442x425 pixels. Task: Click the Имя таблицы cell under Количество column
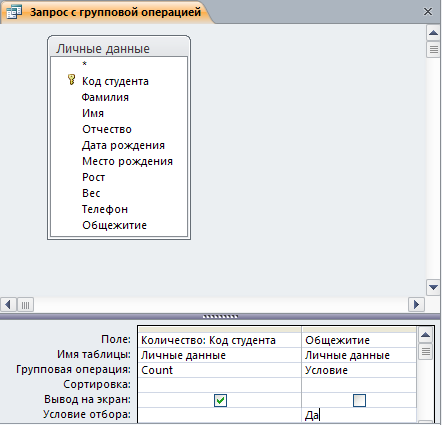pos(220,355)
